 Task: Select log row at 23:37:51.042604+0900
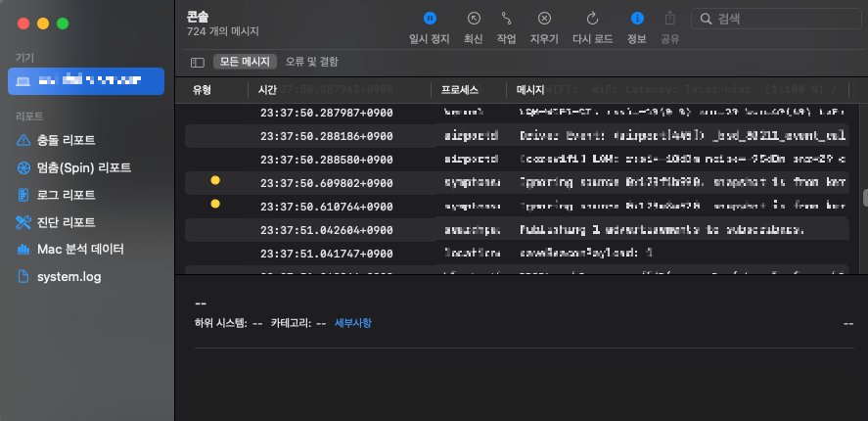pos(517,230)
